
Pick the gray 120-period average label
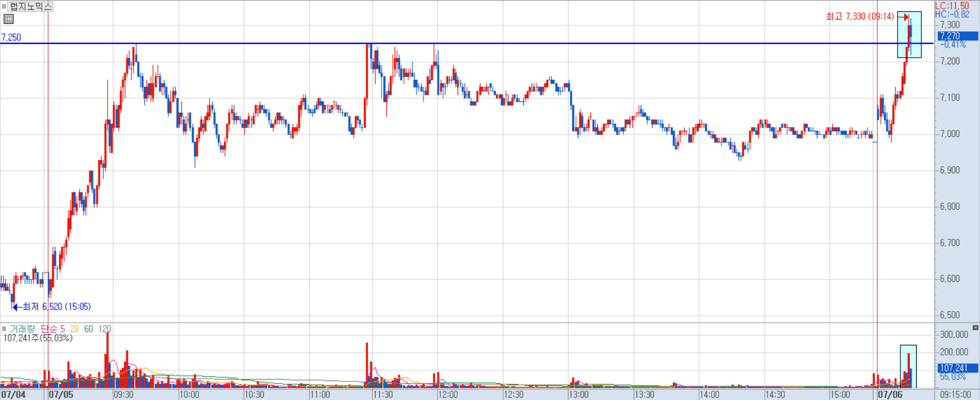(x=105, y=329)
